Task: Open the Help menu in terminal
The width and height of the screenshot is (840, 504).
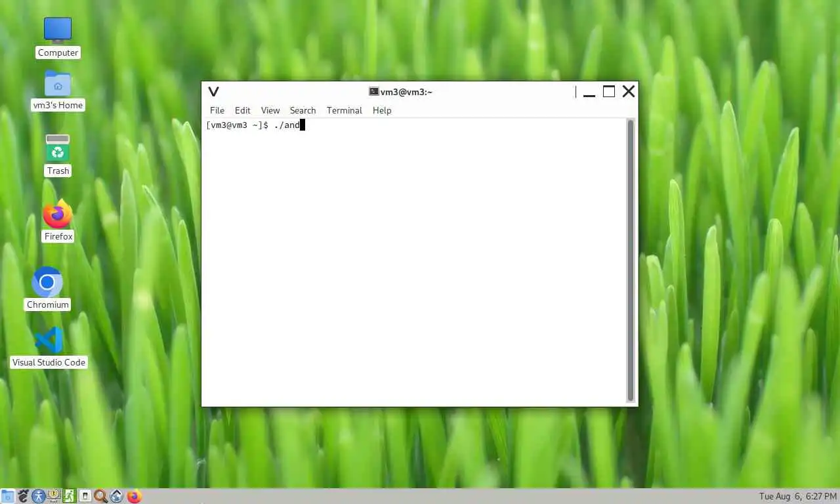Action: tap(381, 110)
